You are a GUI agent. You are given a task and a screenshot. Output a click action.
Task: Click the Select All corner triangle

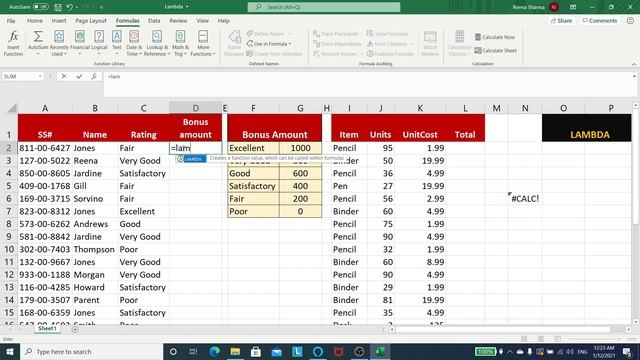click(12, 108)
